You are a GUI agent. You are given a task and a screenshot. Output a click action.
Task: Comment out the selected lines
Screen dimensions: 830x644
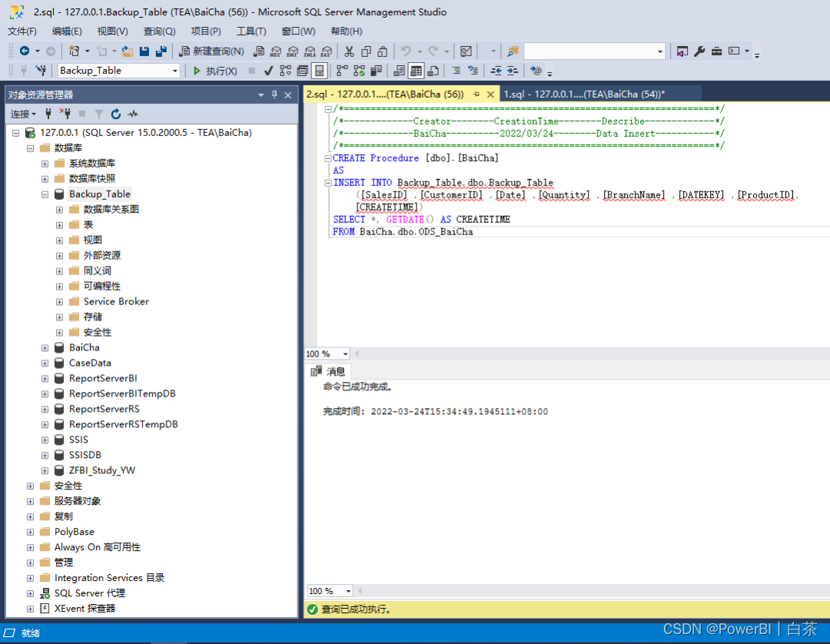tap(456, 71)
